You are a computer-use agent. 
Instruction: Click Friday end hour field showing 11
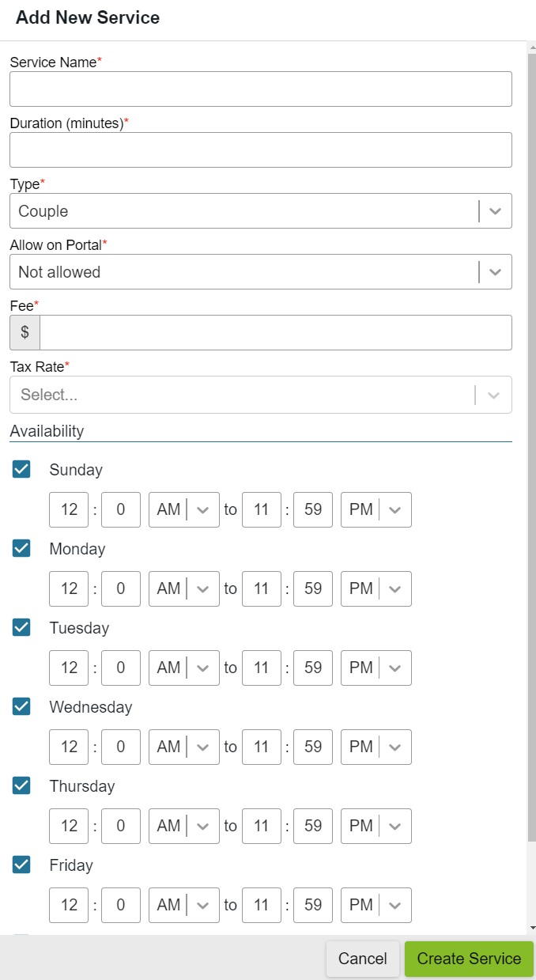262,905
